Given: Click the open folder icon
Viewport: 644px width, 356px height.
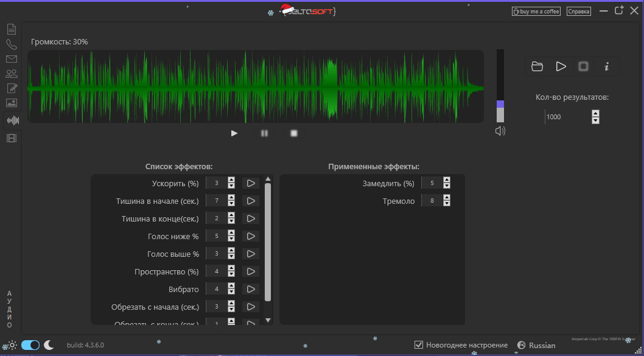Looking at the screenshot, I should click(537, 66).
